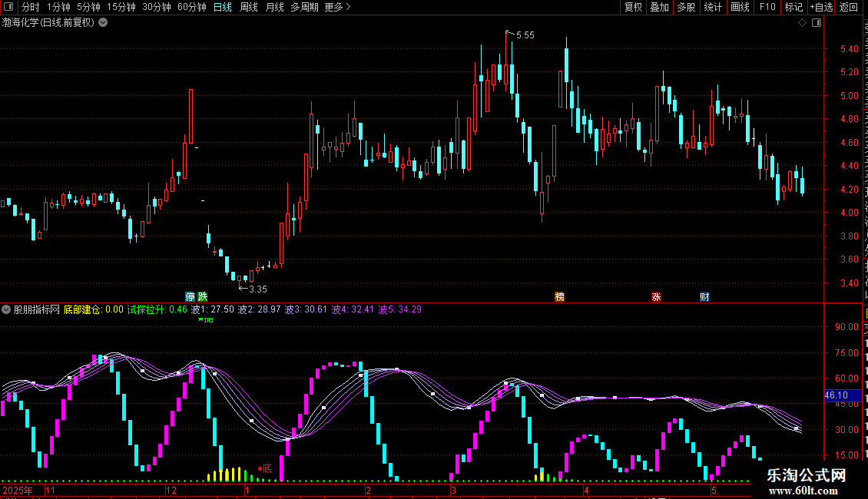Click the red 底 signal marker
868x499 pixels.
coord(265,469)
